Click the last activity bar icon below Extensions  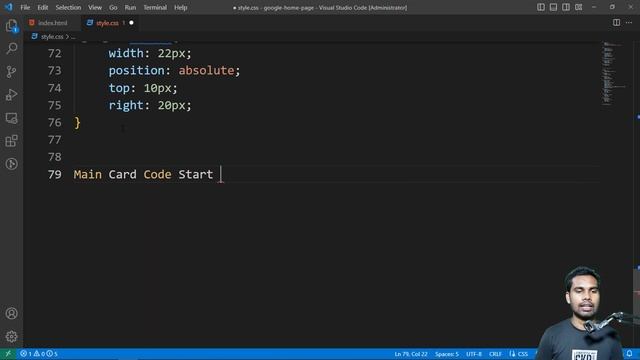(11, 164)
